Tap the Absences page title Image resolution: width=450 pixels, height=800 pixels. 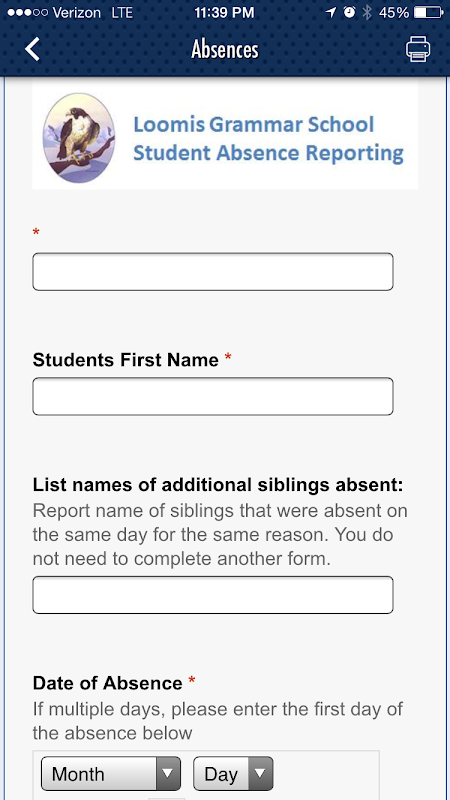pyautogui.click(x=225, y=50)
